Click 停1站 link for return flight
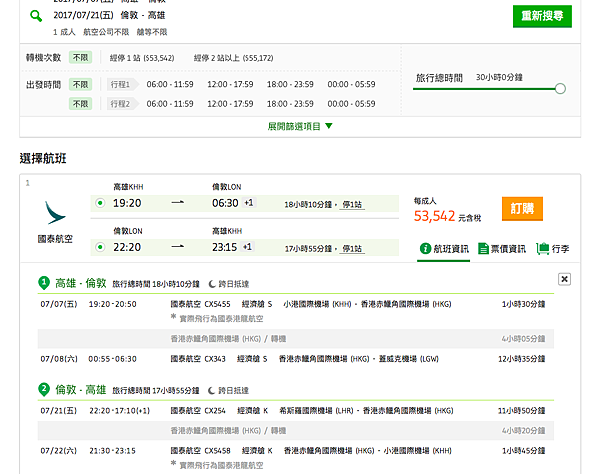Viewport: 600px width, 474px height. click(352, 249)
